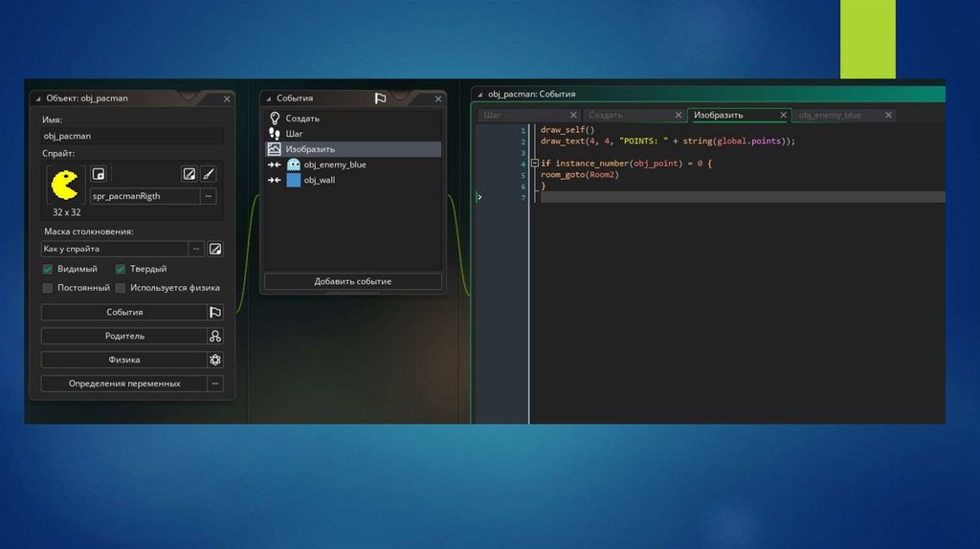Viewport: 980px width, 549px height.
Task: Select the obj_wall collision event
Action: 353,180
